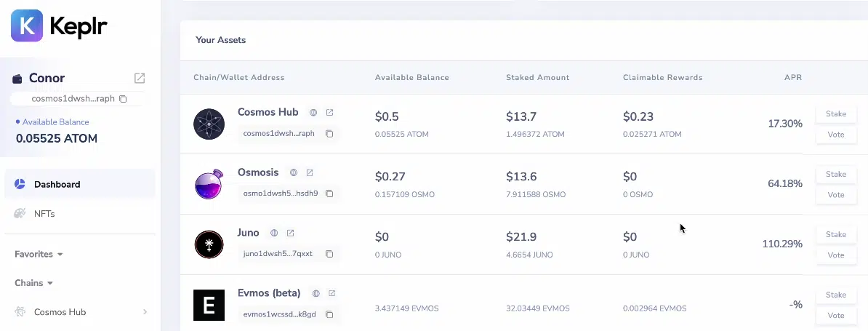Open Dashboard in sidebar
Screen dimensions: 868x331
pyautogui.click(x=80, y=184)
